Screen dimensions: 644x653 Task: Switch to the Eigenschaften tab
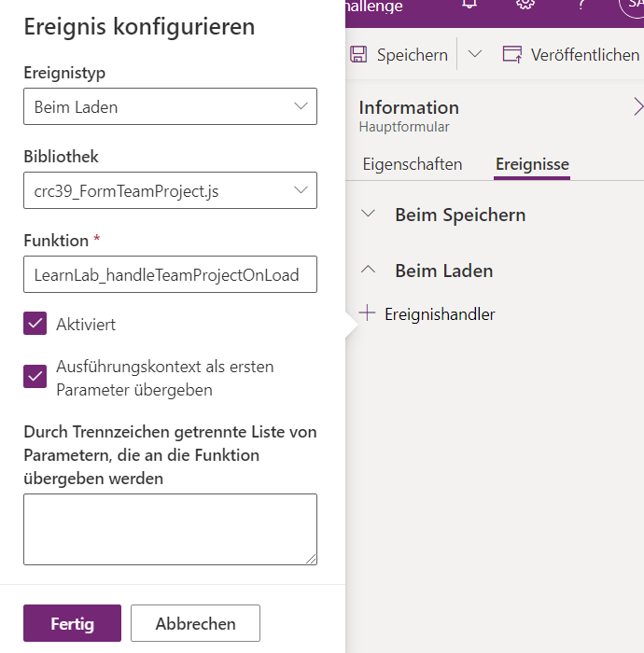tap(412, 164)
